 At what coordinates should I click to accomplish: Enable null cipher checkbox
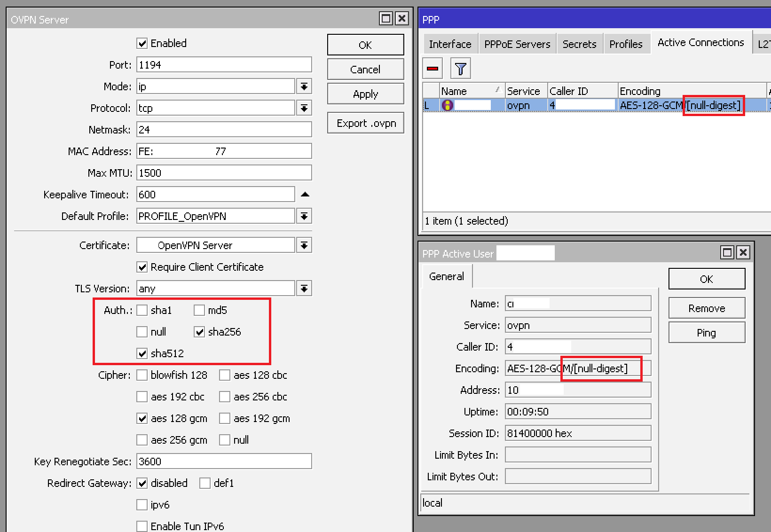tap(225, 440)
